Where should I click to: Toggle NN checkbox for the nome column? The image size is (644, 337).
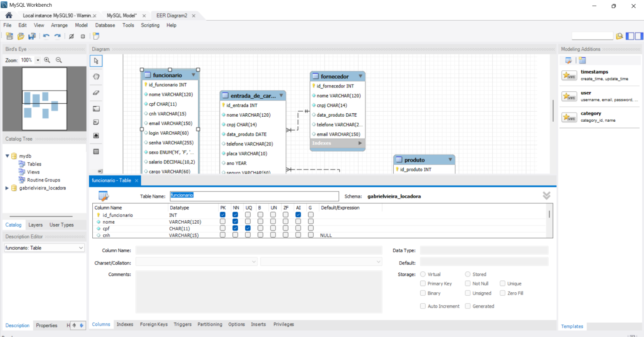click(x=235, y=222)
